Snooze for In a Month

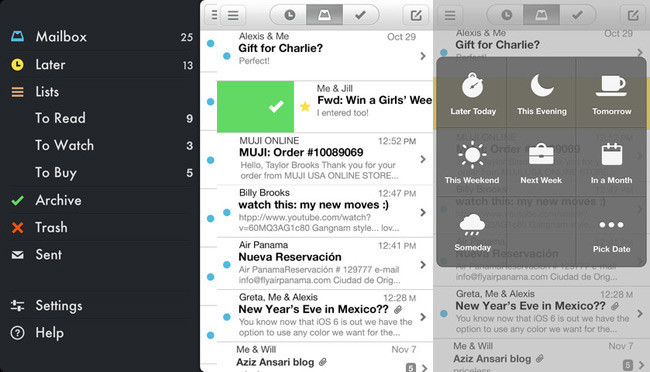[611, 162]
